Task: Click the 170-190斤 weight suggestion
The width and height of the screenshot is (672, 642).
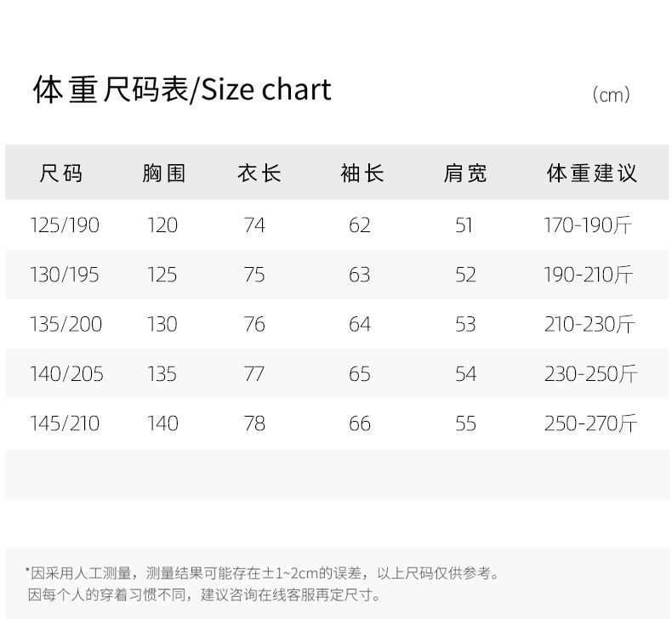Action: (x=589, y=225)
